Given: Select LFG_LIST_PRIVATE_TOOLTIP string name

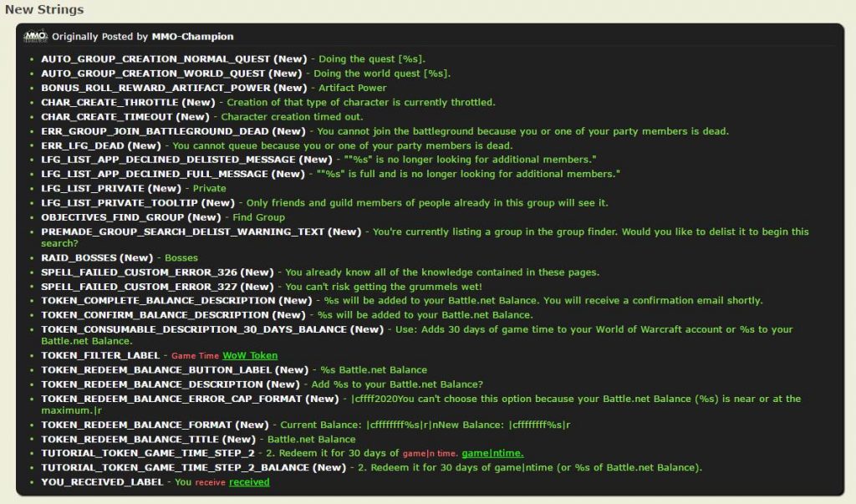Looking at the screenshot, I should pyautogui.click(x=120, y=202).
